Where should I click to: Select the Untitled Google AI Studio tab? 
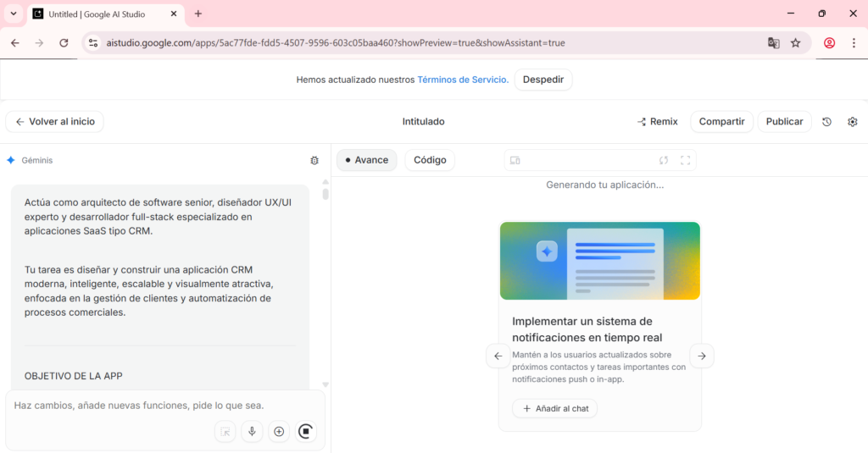click(x=105, y=14)
